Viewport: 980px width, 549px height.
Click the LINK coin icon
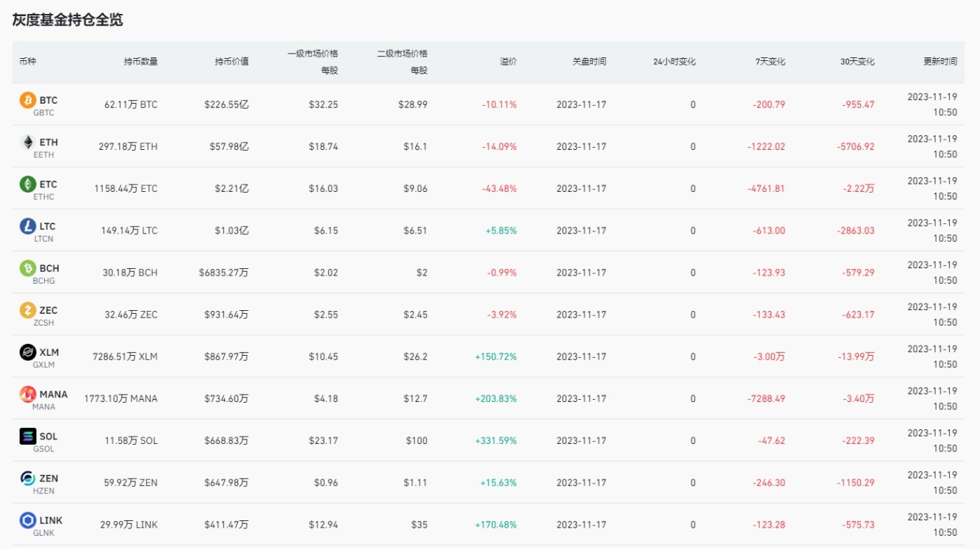(27, 520)
